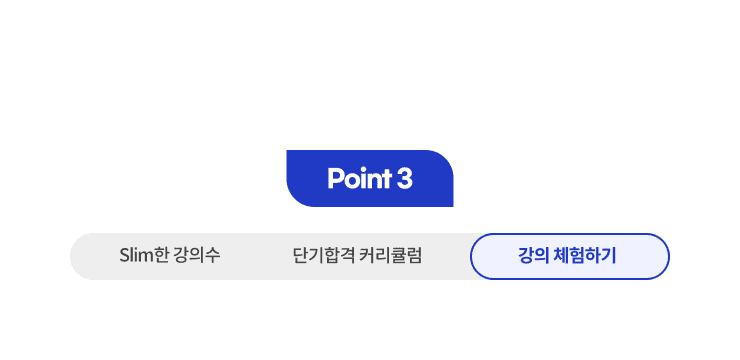This screenshot has width=740, height=360.
Task: Click the 강의 체험하기 text
Action: pos(567,256)
